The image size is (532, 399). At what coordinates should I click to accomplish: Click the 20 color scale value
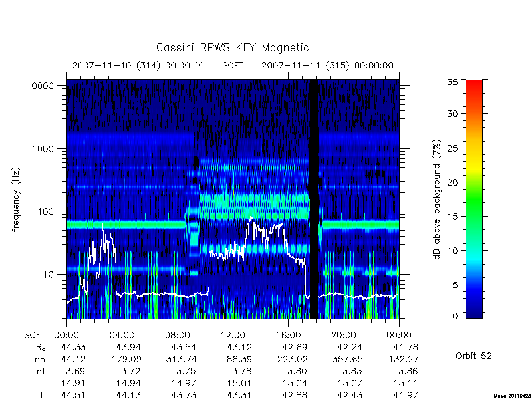coord(453,182)
